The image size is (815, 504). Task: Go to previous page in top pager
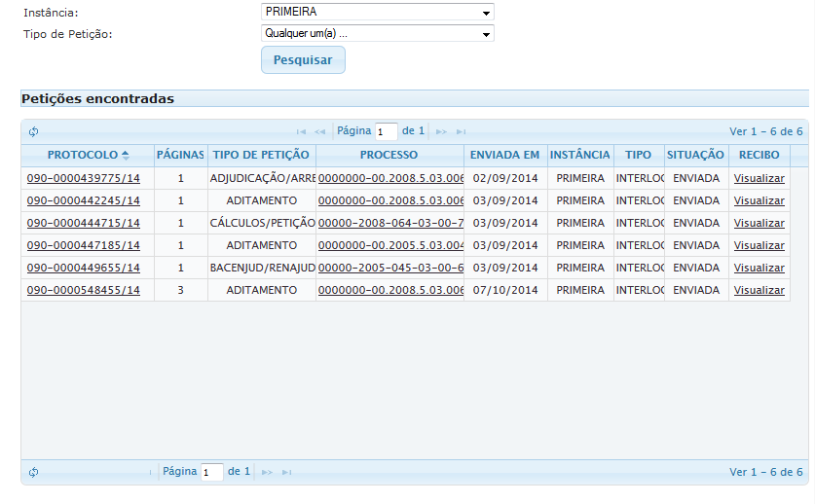pyautogui.click(x=319, y=132)
